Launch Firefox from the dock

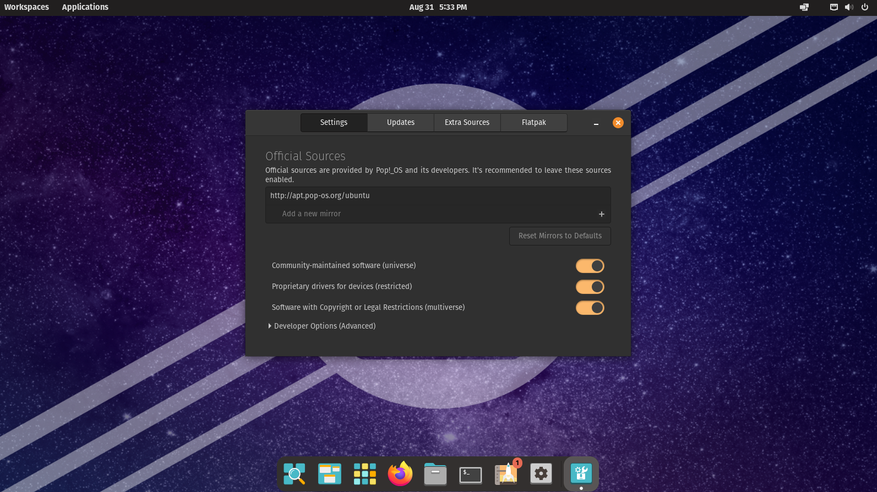point(400,473)
